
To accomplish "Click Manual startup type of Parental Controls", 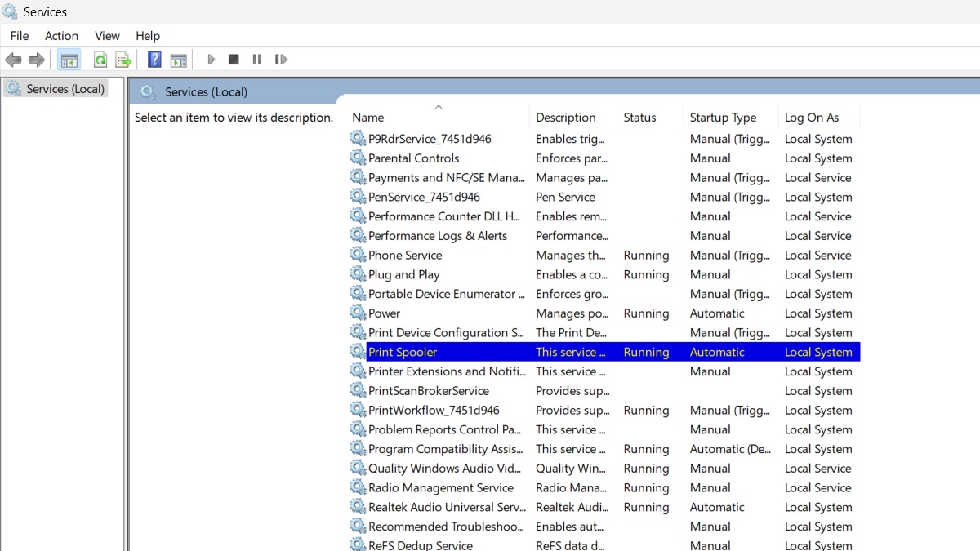I will tap(710, 158).
